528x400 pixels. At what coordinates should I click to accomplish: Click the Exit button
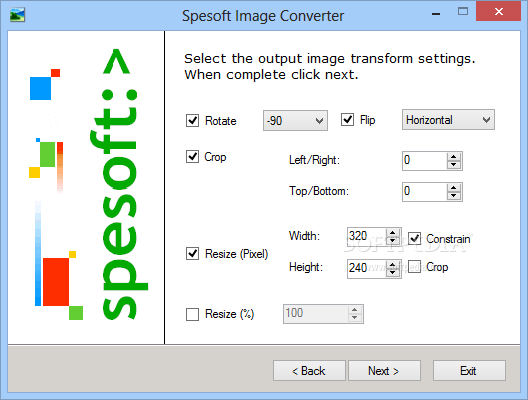coord(469,371)
